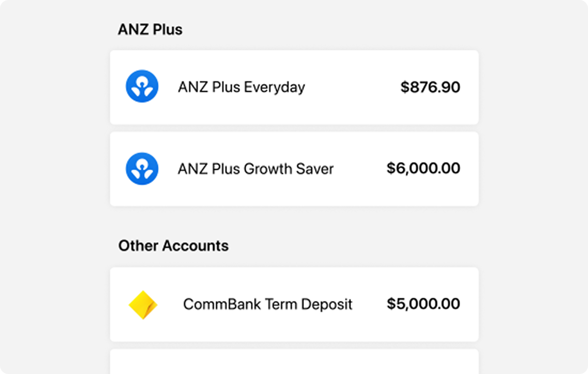588x374 pixels.
Task: View details of the Everyday account balance
Action: (x=430, y=87)
